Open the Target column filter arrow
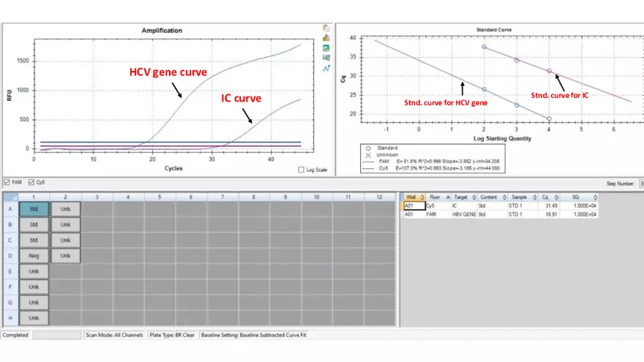The height and width of the screenshot is (362, 644). pyautogui.click(x=474, y=197)
